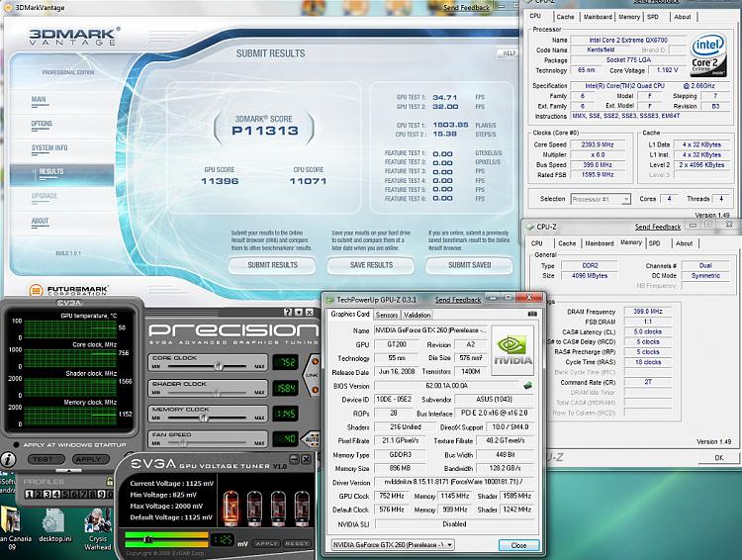Select profiler slot 4

click(56, 494)
